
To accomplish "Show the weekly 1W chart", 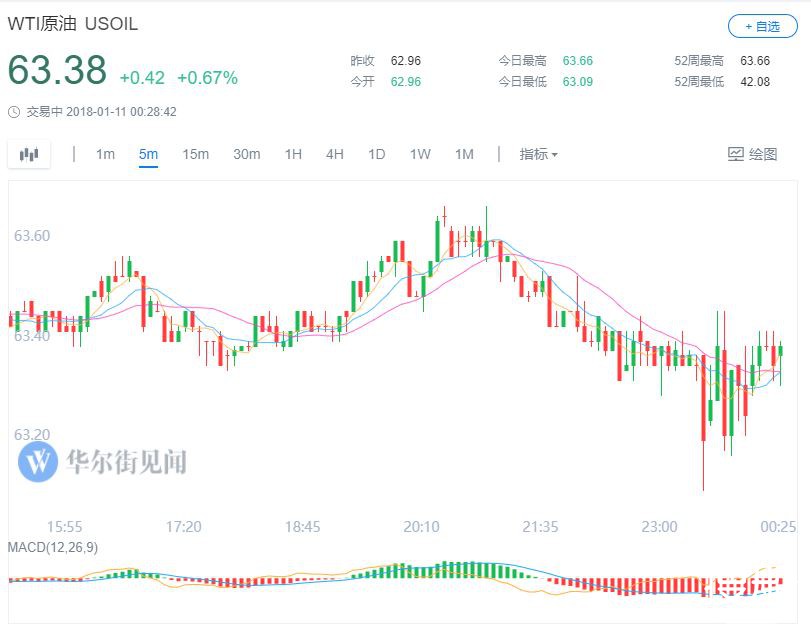I will (x=420, y=154).
